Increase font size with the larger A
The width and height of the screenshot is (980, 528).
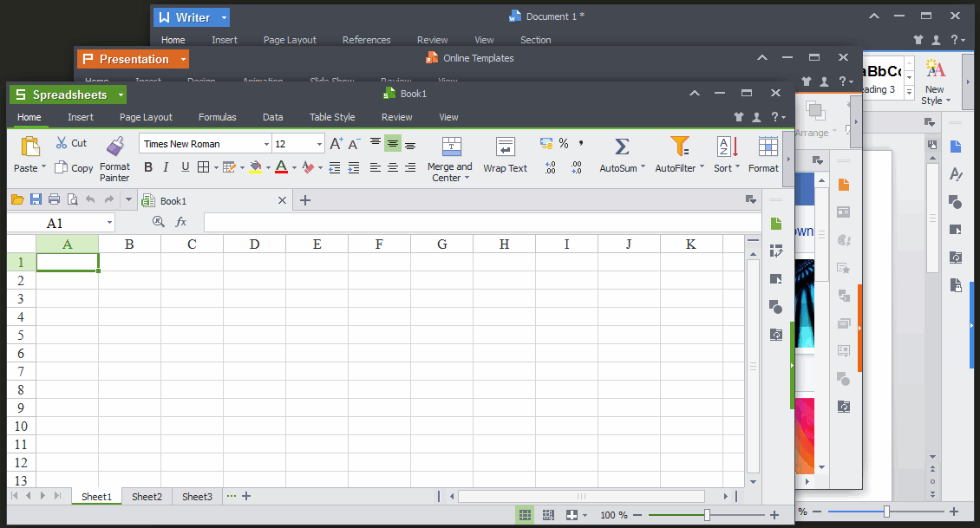336,144
